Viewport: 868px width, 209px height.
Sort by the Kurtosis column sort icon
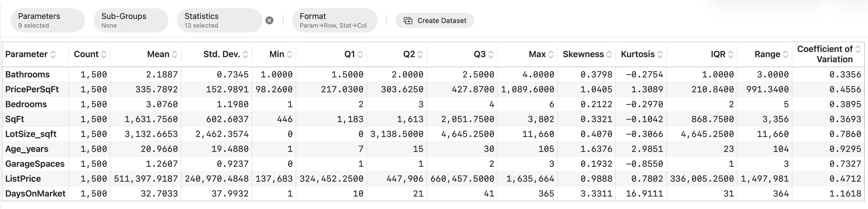(660, 54)
